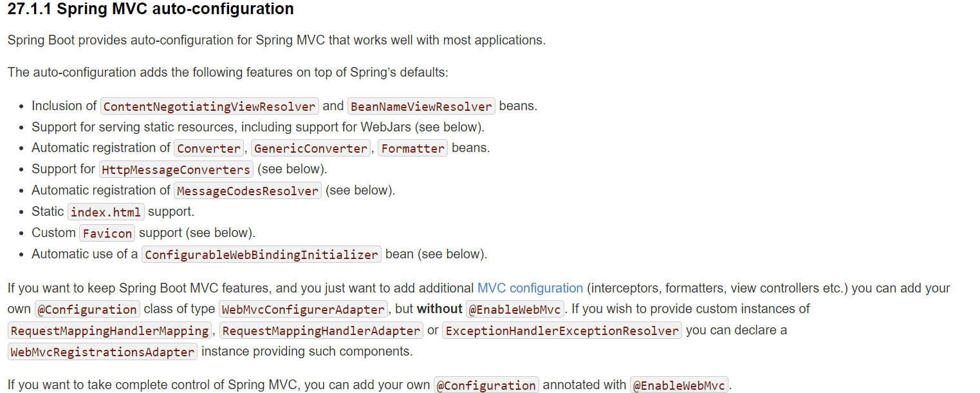Click the index.html code label
The width and height of the screenshot is (980, 393).
pyautogui.click(x=106, y=212)
